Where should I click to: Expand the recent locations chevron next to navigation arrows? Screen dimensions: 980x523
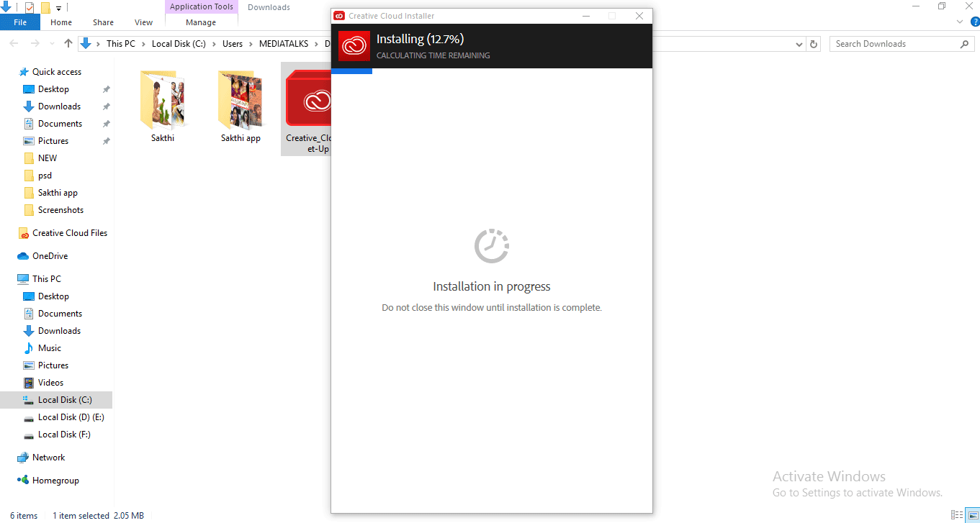(51, 44)
